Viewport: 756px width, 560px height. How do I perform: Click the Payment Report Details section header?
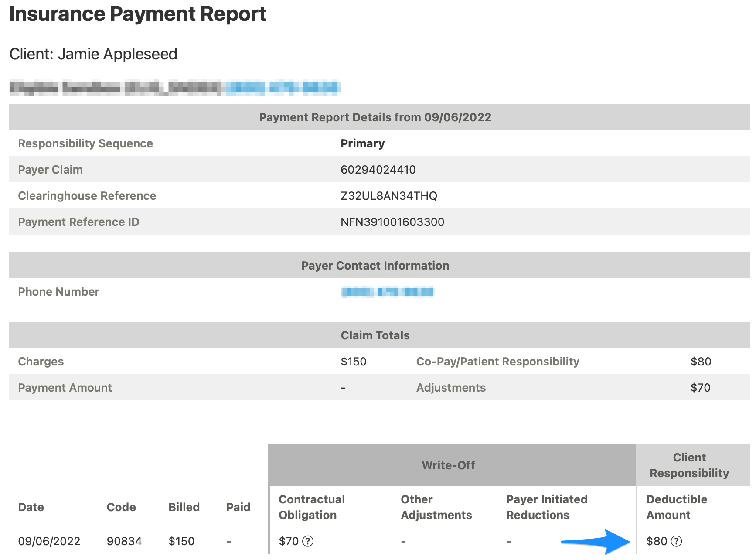(x=375, y=117)
